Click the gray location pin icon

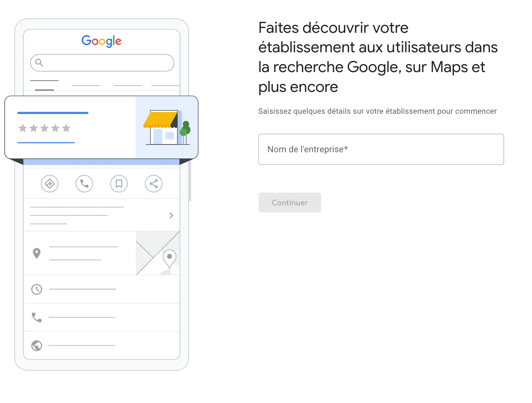[x=37, y=253]
